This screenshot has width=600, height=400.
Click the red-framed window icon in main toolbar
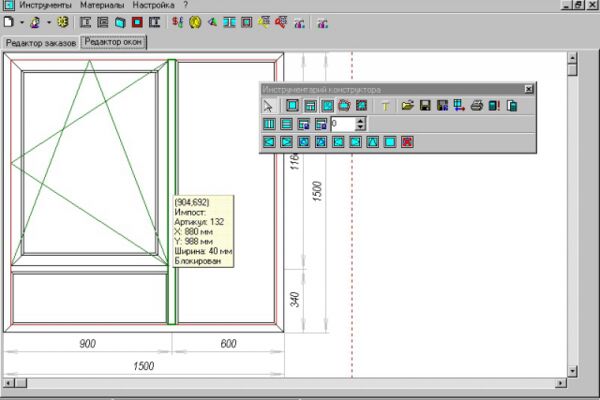pos(137,22)
